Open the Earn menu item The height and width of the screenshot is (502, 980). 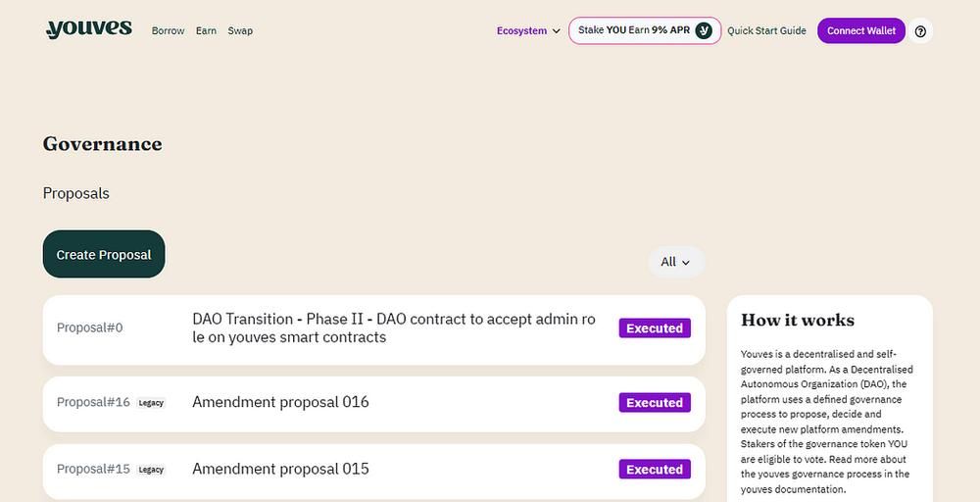coord(206,31)
